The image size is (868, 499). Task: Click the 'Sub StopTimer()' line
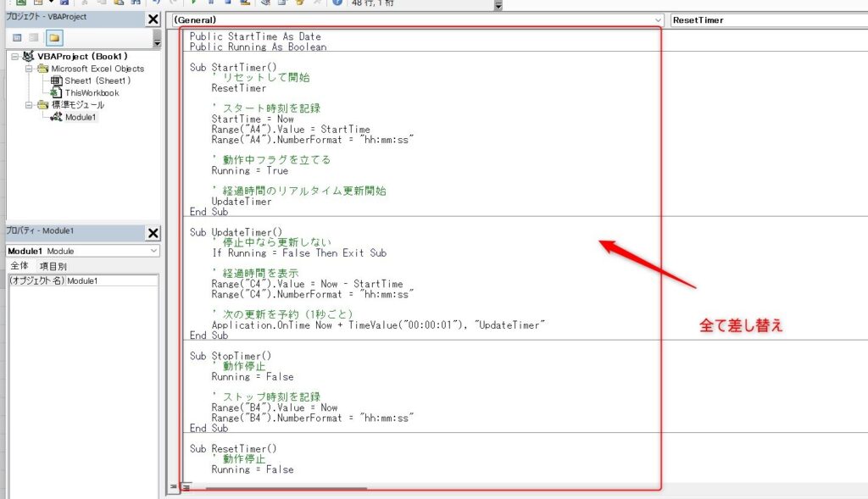click(231, 356)
